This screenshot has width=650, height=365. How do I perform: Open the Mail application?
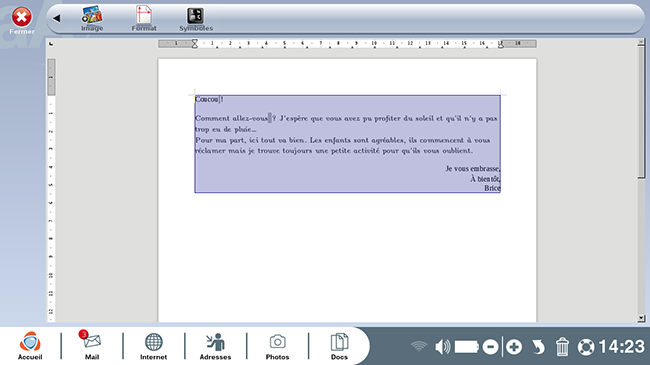92,346
